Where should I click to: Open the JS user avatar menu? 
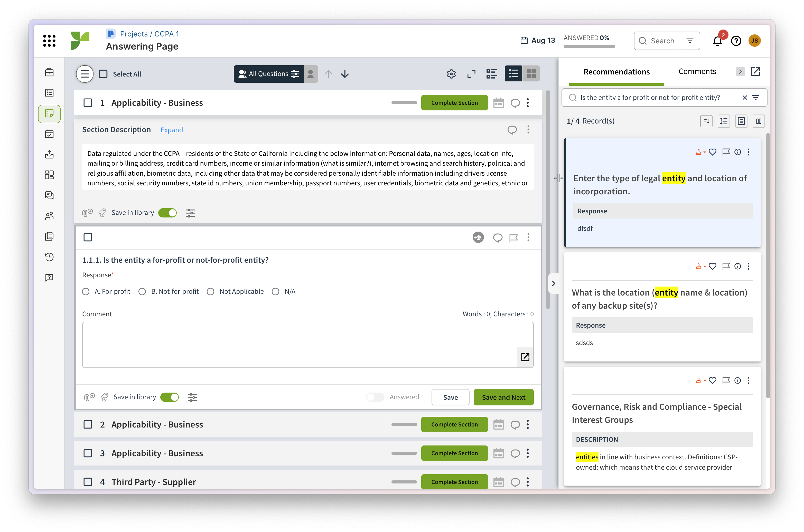(754, 41)
